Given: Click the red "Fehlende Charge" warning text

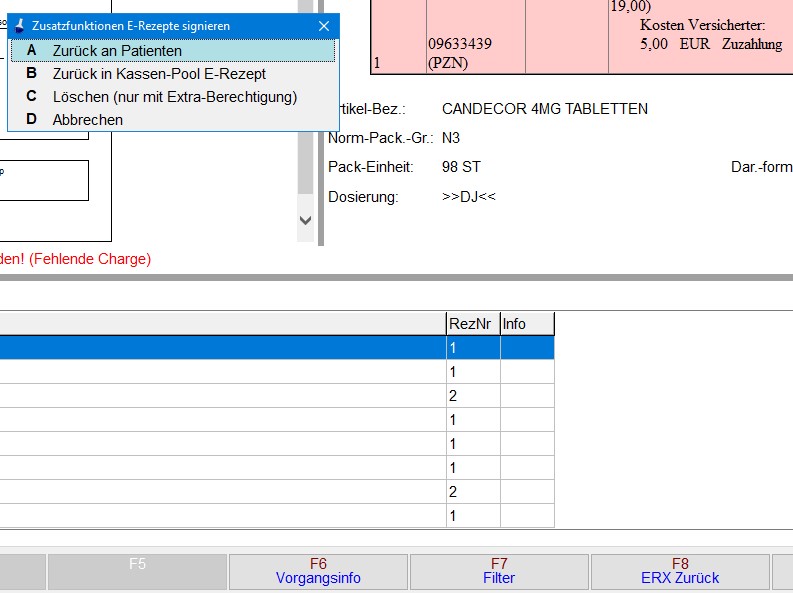Looking at the screenshot, I should point(76,259).
